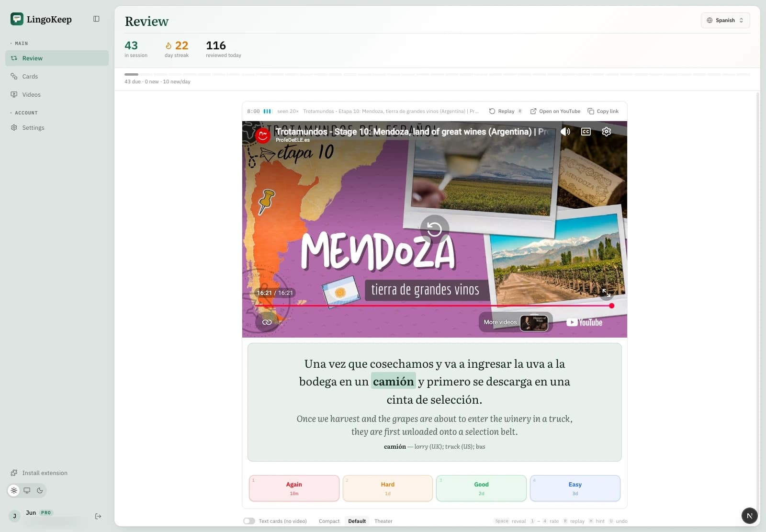Click the video fullscreen icon

click(607, 293)
